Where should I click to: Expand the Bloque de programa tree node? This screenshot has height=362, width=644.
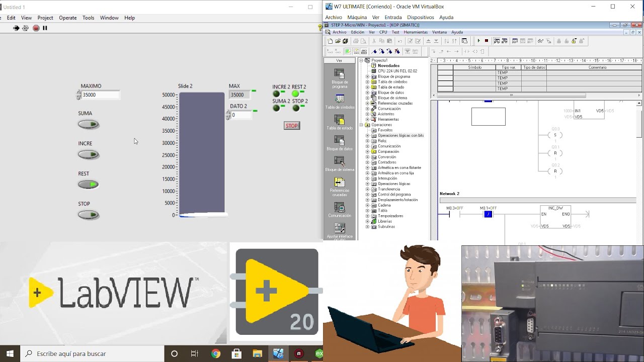367,76
